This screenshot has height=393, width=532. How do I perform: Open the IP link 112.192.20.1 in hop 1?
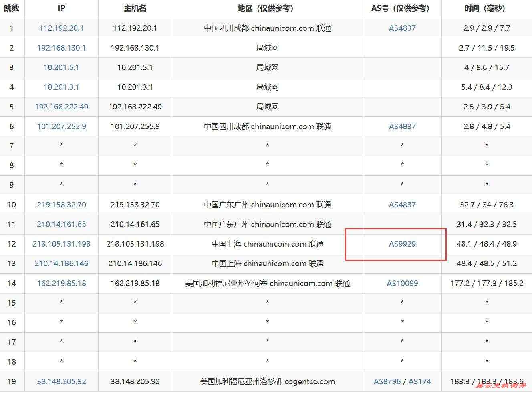[x=61, y=28]
